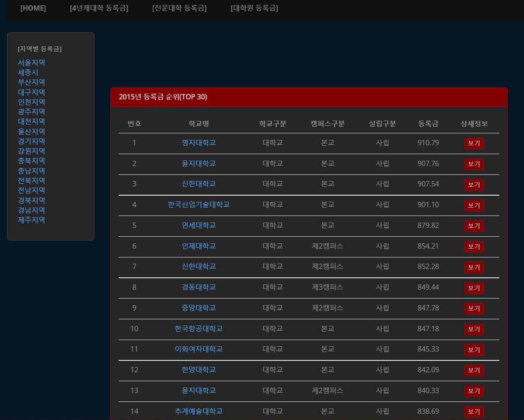
Task: Open the 전문대학 등록금 menu
Action: click(x=180, y=8)
